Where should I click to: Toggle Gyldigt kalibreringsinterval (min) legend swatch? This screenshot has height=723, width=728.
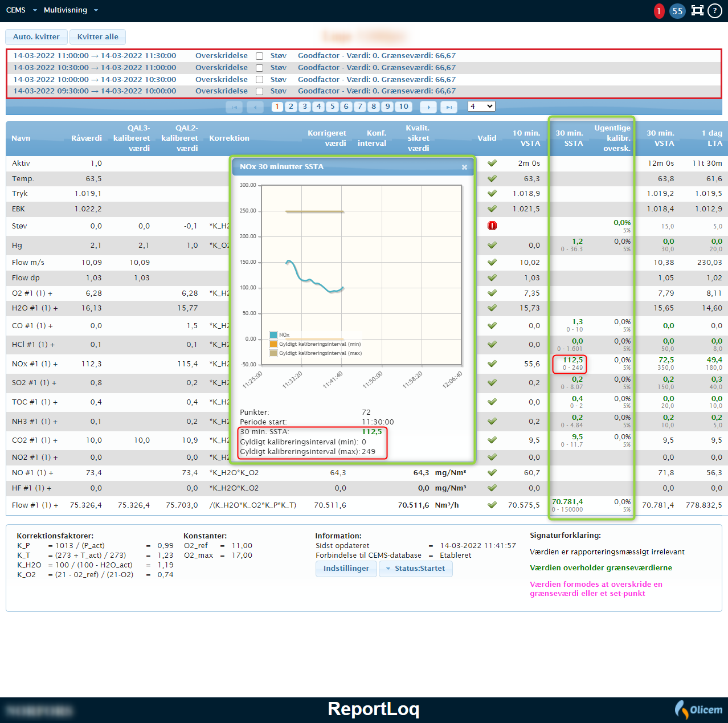coord(273,344)
